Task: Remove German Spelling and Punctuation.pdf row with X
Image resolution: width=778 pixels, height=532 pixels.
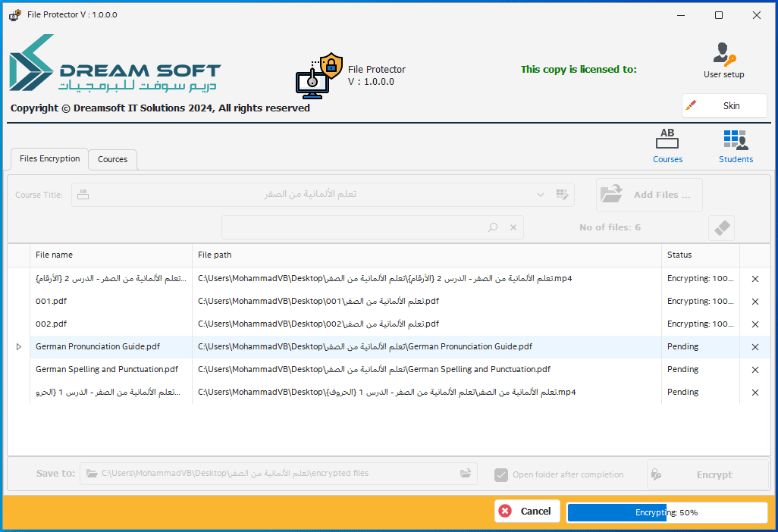Action: (754, 370)
